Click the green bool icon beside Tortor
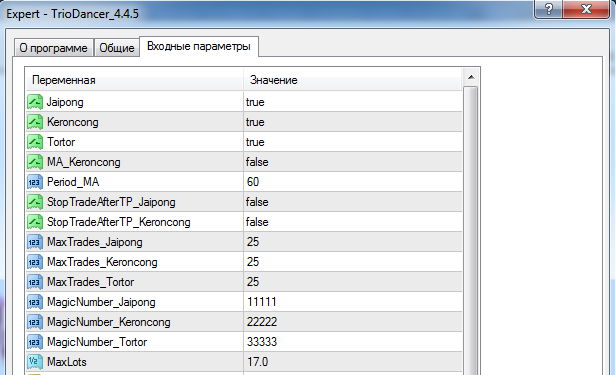 [35, 142]
